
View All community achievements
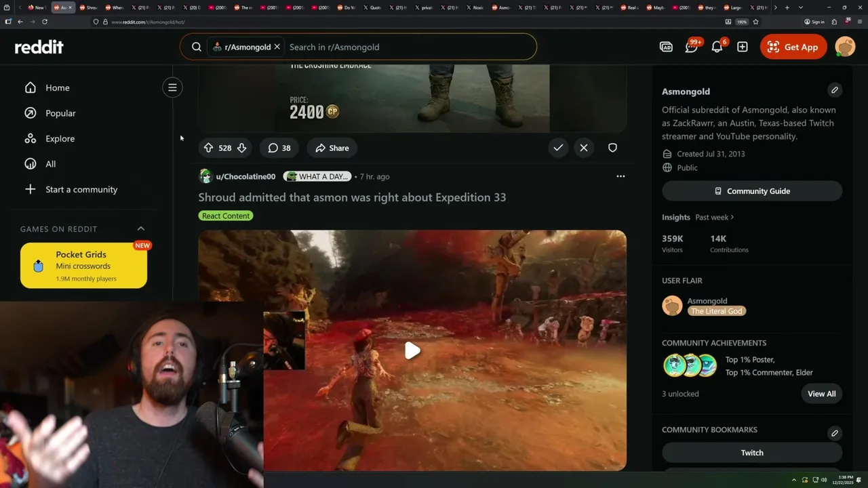[821, 394]
